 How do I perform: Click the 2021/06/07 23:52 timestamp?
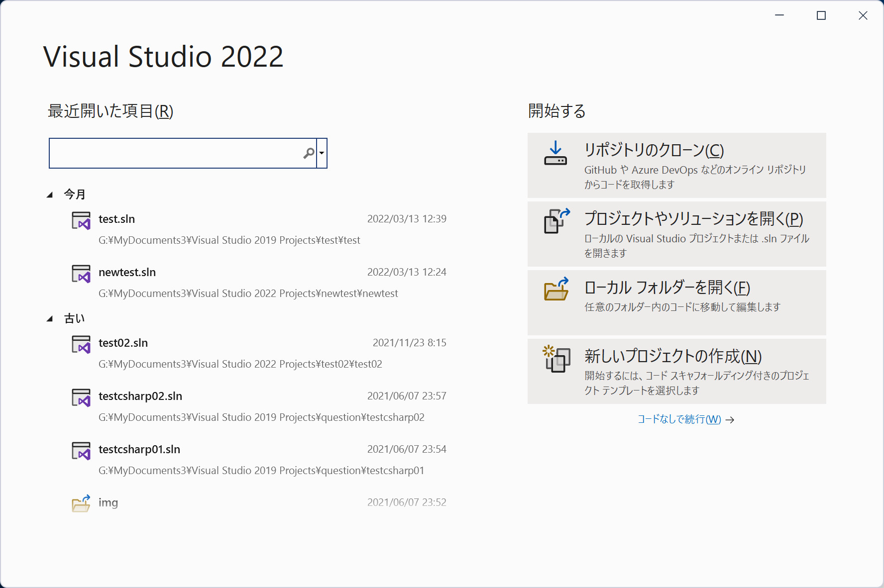click(407, 502)
